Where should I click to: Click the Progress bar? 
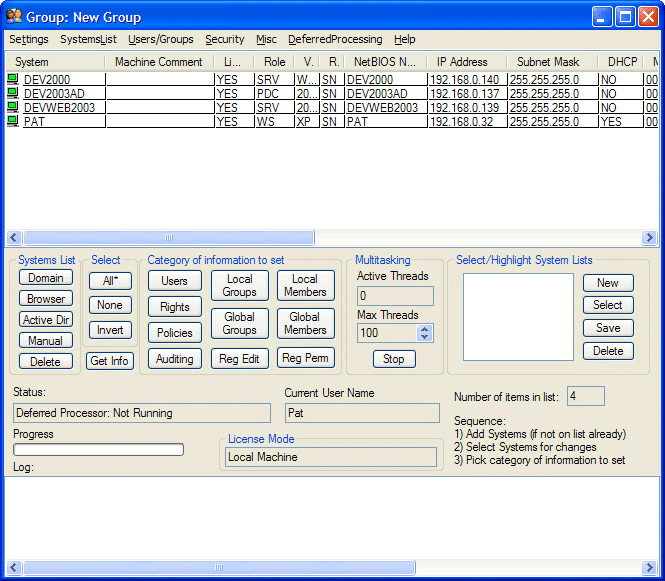point(98,450)
